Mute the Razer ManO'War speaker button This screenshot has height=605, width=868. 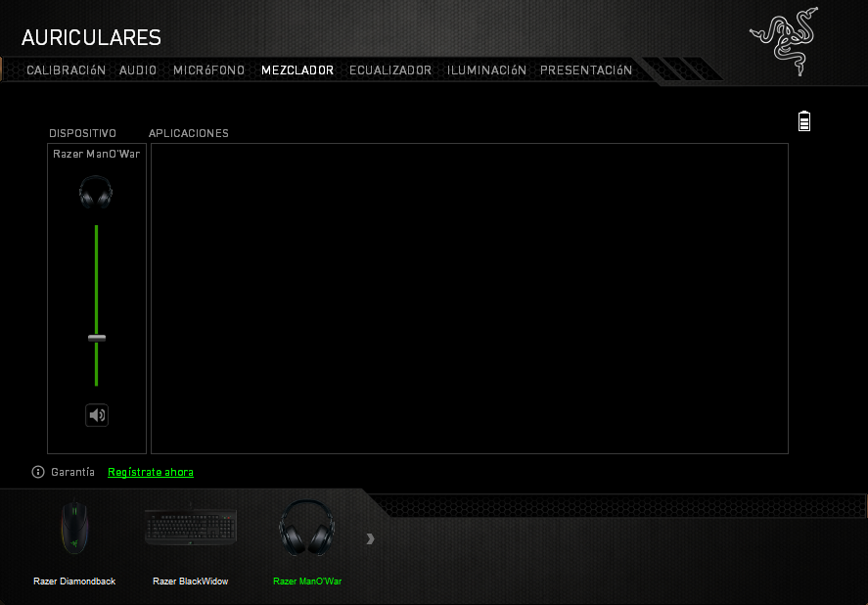pos(97,415)
